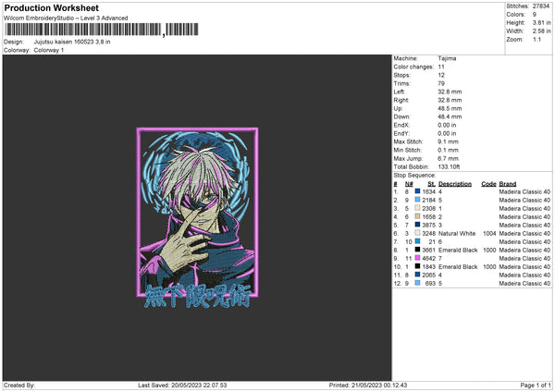Click stitch count 4642 in row 9
555x392 pixels.
pyautogui.click(x=428, y=258)
